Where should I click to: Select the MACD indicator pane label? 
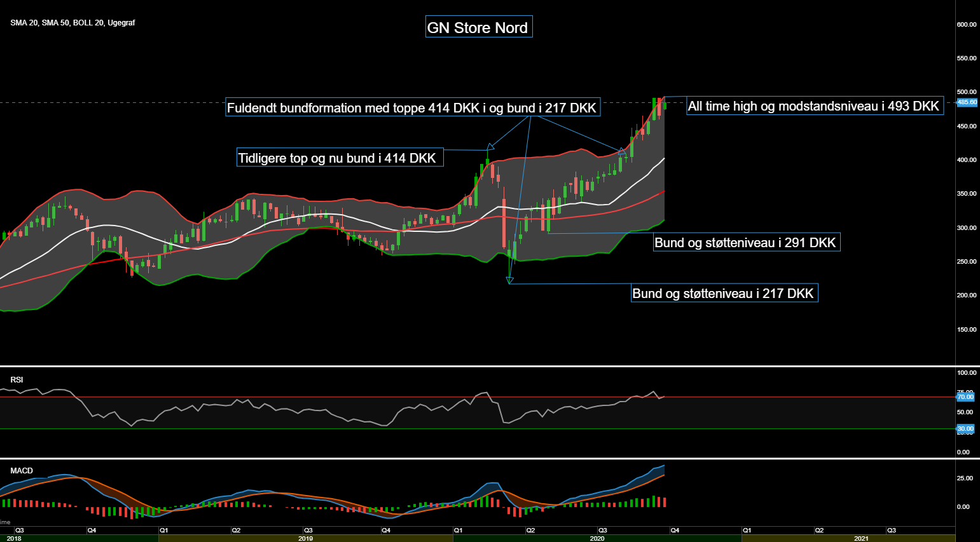(x=22, y=471)
